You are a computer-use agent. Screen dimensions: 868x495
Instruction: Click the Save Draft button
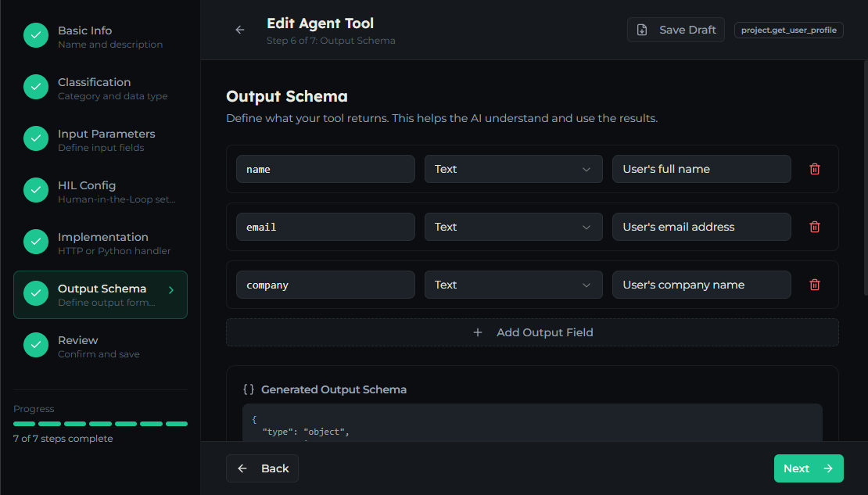676,30
